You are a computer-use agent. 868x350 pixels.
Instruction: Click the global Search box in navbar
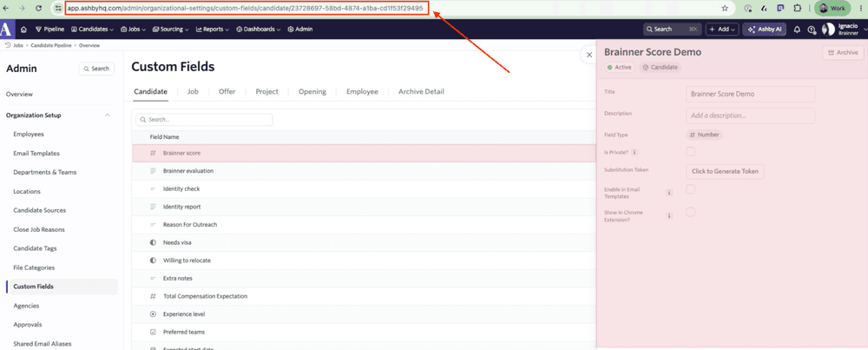(672, 30)
